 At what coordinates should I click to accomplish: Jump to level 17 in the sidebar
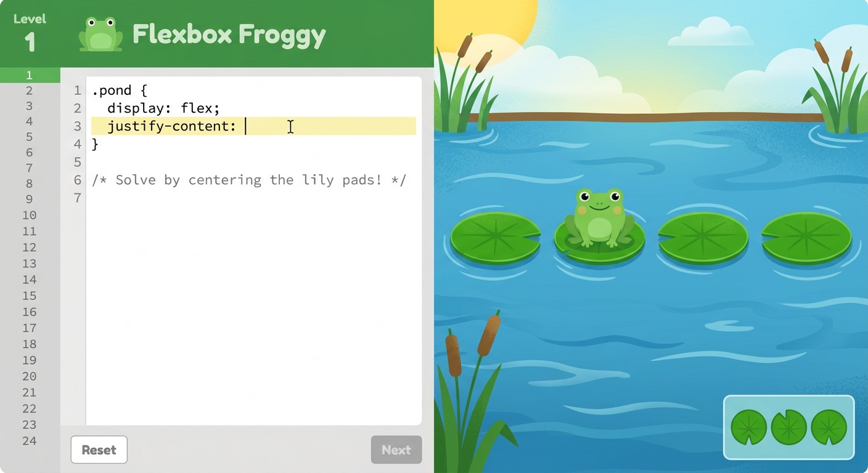pyautogui.click(x=30, y=328)
